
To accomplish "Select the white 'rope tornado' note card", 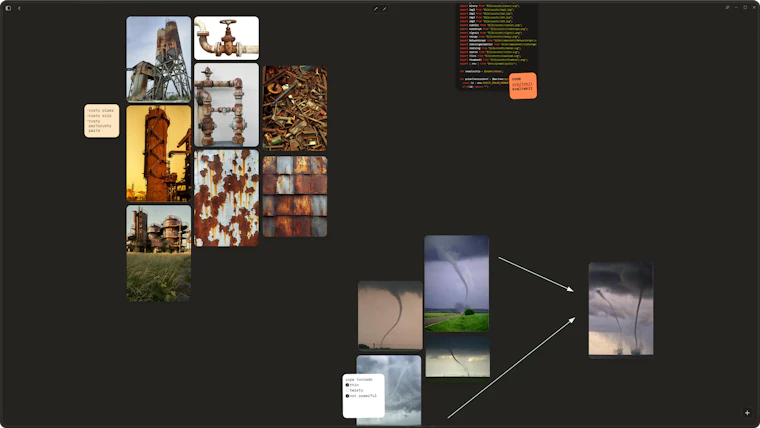I will tap(364, 396).
